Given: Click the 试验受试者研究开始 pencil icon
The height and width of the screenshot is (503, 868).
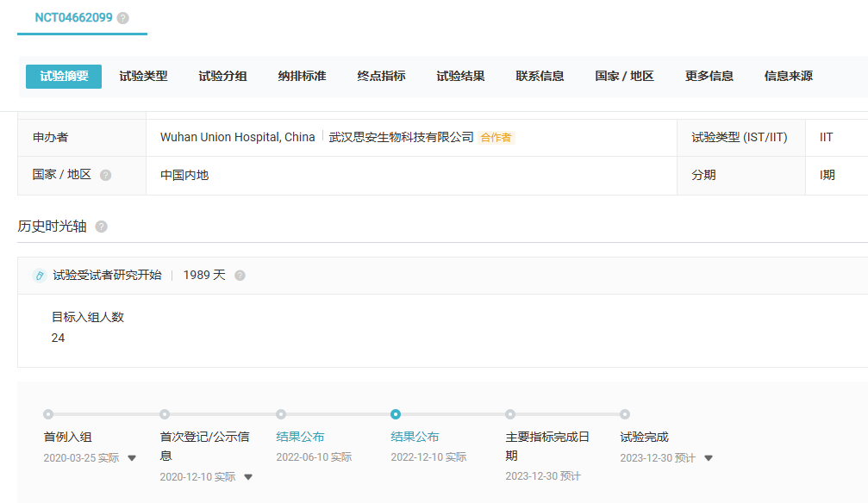Looking at the screenshot, I should [39, 276].
